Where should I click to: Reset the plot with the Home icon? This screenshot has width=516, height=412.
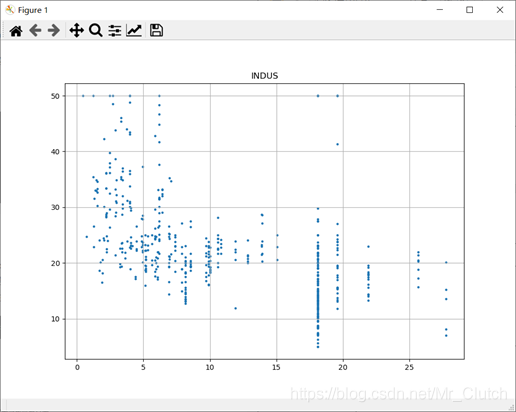click(16, 31)
